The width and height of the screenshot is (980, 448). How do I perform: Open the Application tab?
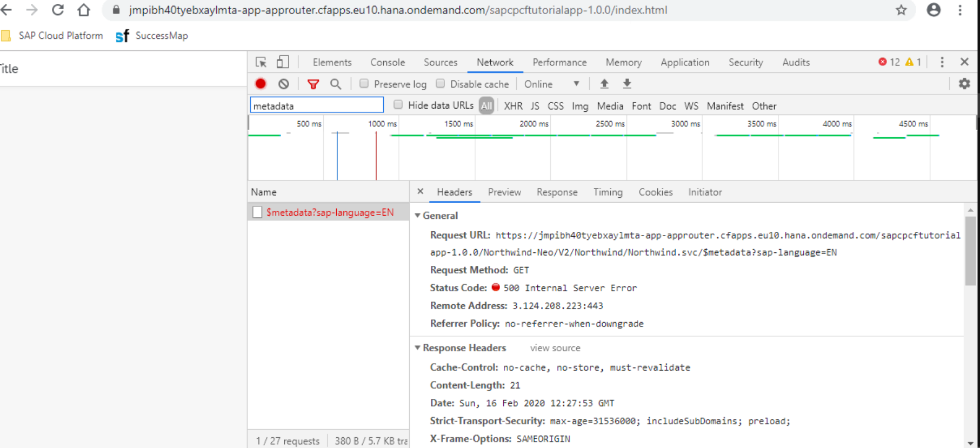tap(685, 62)
